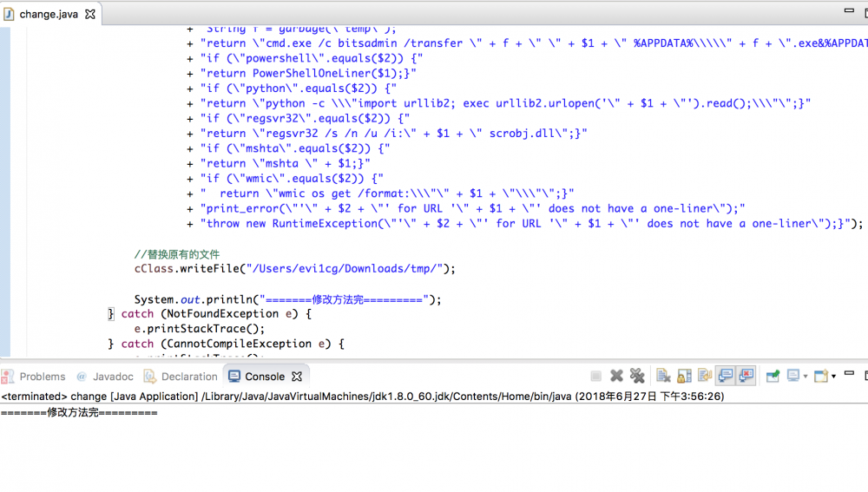Click the Display Selected Console monitor icon
The width and height of the screenshot is (868, 492).
pos(793,377)
